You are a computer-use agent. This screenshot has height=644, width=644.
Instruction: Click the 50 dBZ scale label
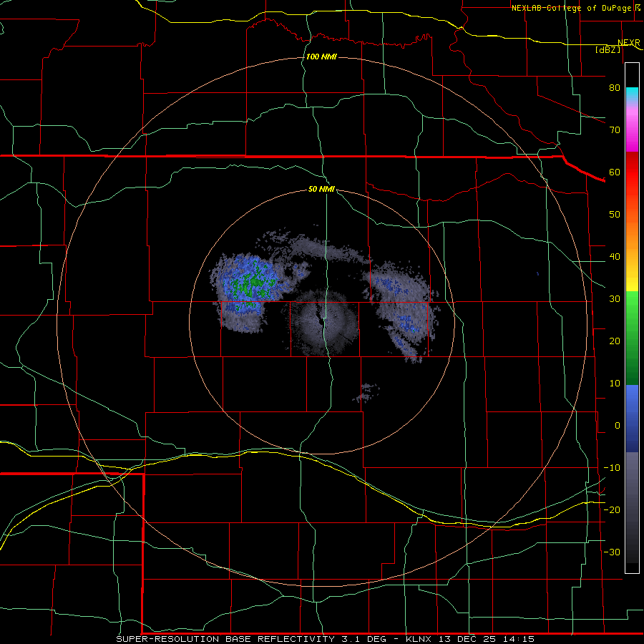point(615,215)
